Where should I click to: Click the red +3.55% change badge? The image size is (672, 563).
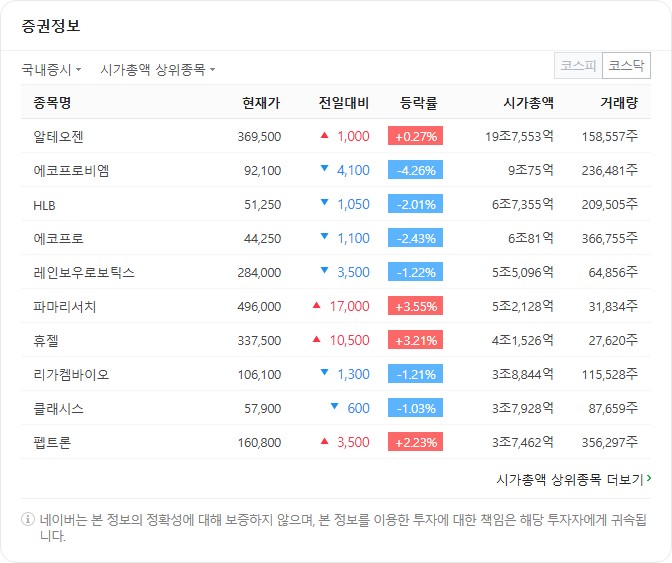click(415, 306)
